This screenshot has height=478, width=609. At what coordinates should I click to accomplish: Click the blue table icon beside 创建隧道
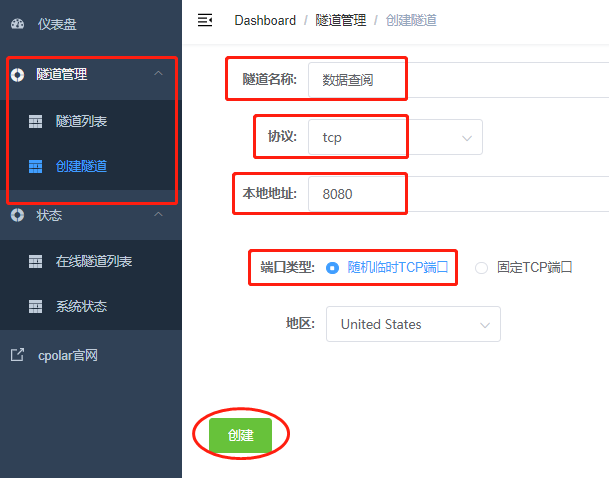coord(35,166)
